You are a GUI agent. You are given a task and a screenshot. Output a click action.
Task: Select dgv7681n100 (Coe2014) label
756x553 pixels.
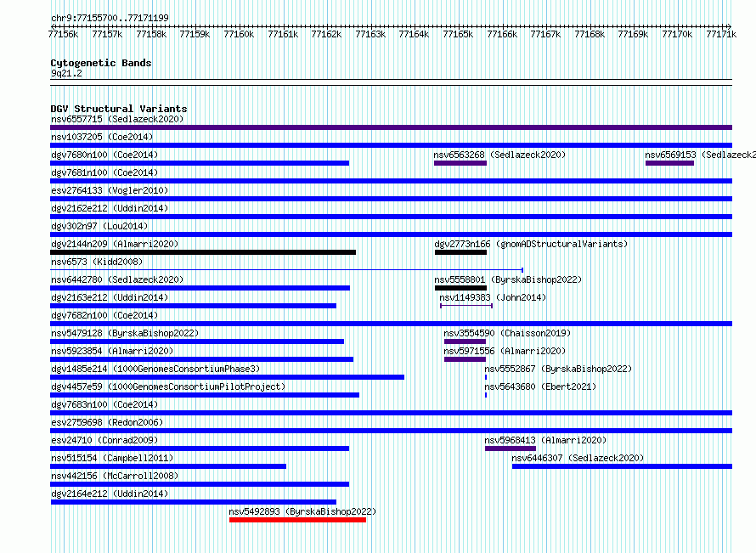click(104, 172)
